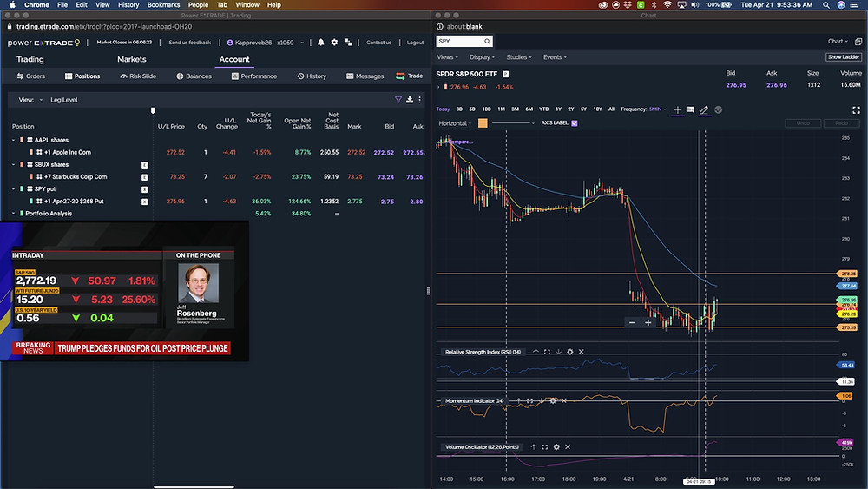Screen dimensions: 868x489
Task: Pick the orange line color swatch
Action: (483, 123)
